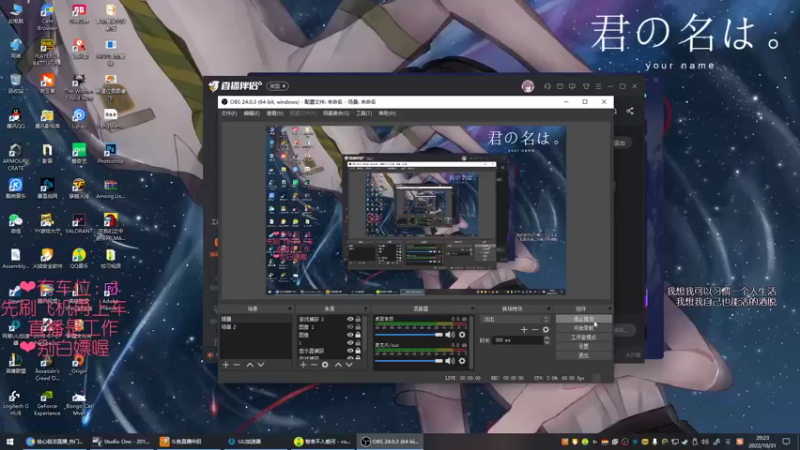The height and width of the screenshot is (450, 800).
Task: Click the streaming button under the 控件 panel header
Action: pos(584,319)
